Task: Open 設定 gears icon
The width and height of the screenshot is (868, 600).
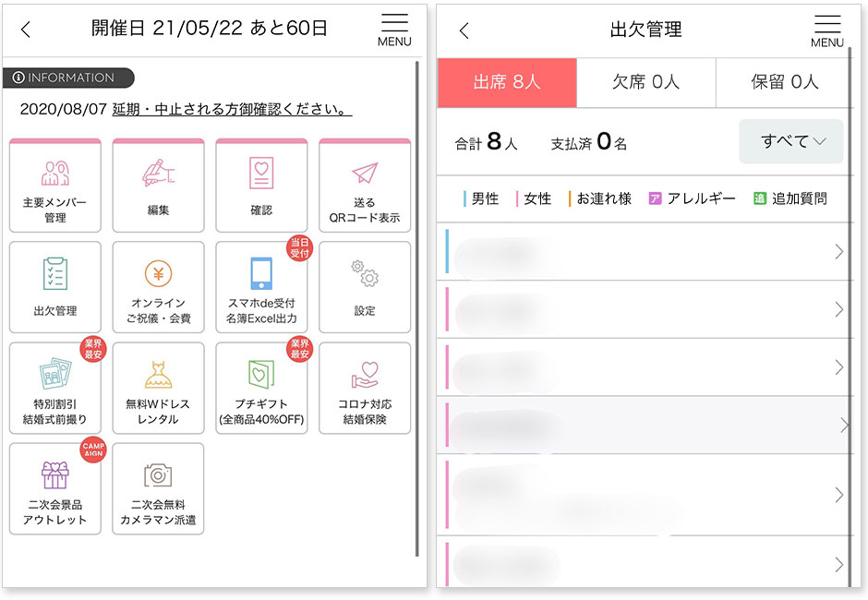Action: 365,275
